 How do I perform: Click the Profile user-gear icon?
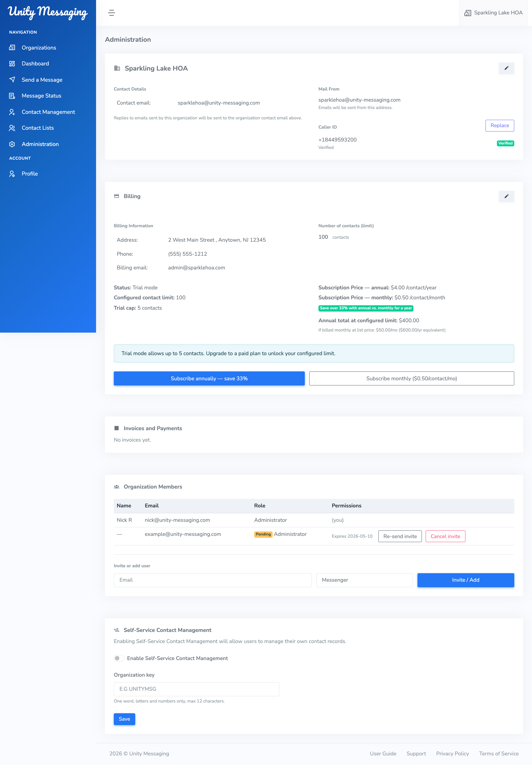tap(12, 174)
